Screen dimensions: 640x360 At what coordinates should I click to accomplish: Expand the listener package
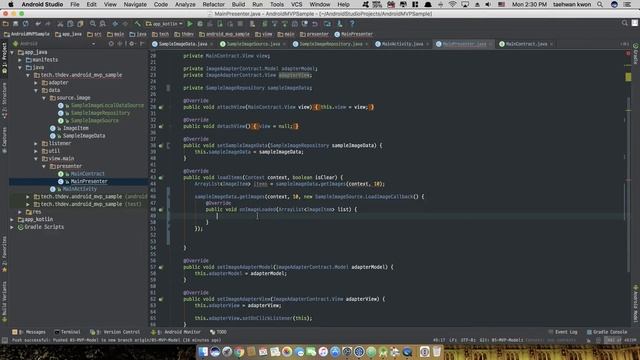pos(36,144)
